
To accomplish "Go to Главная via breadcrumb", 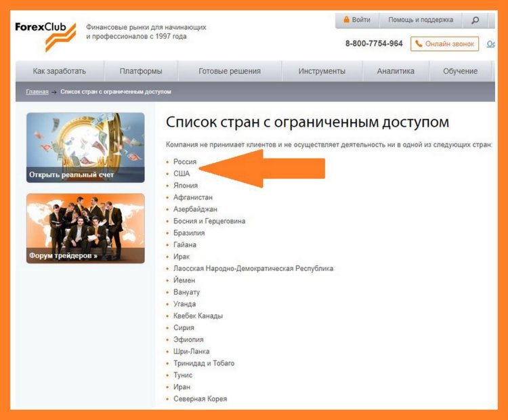I will (37, 91).
